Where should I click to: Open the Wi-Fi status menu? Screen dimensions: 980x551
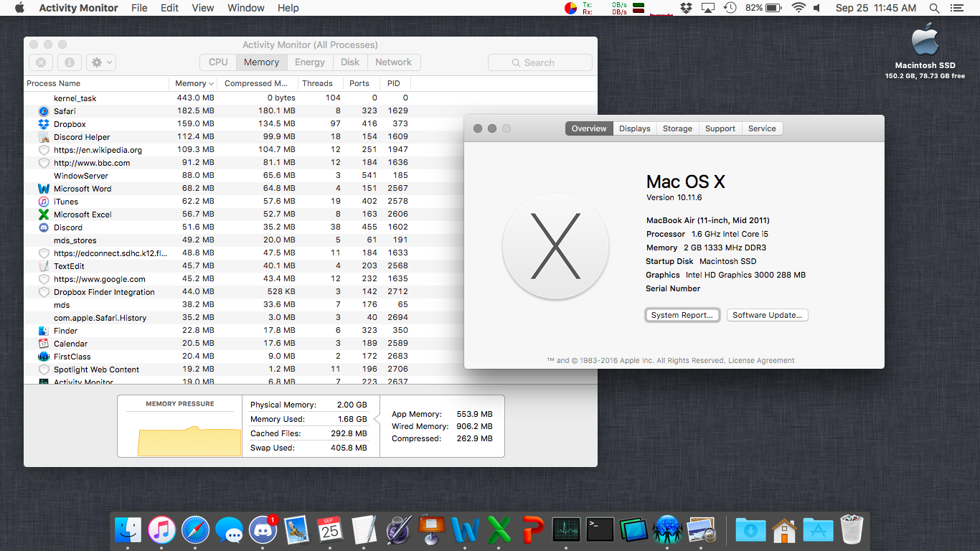click(x=798, y=8)
